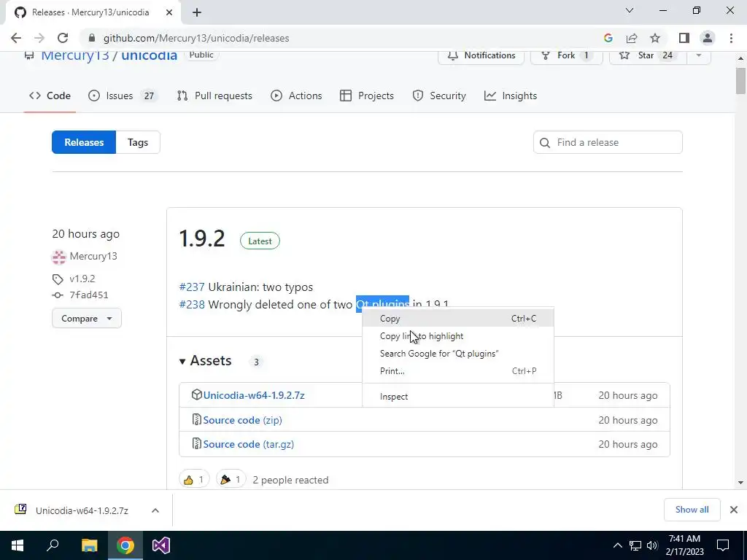
Task: Go back to the previous page
Action: pos(16,38)
